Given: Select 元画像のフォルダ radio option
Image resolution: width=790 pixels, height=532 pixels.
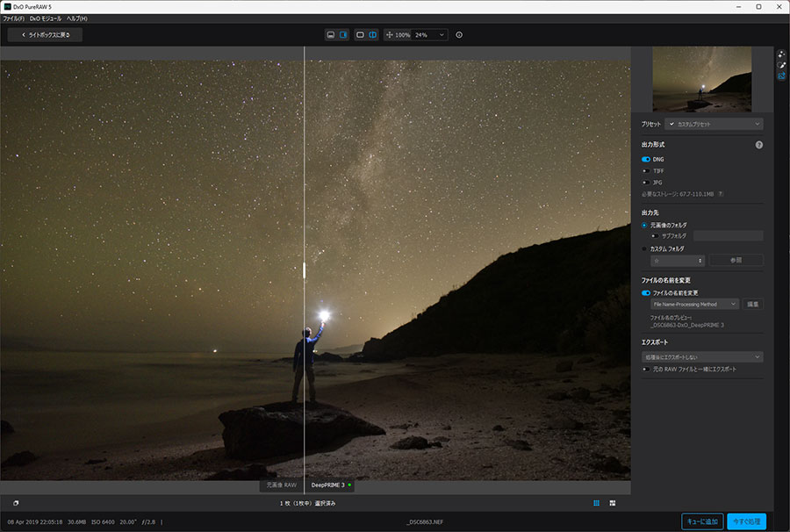Looking at the screenshot, I should coord(644,226).
